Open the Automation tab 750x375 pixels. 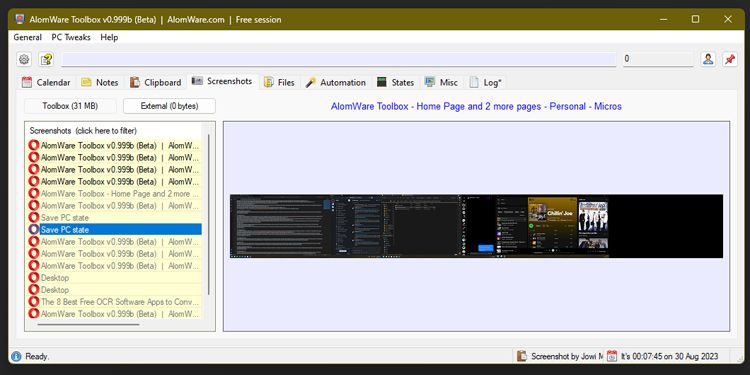point(336,82)
